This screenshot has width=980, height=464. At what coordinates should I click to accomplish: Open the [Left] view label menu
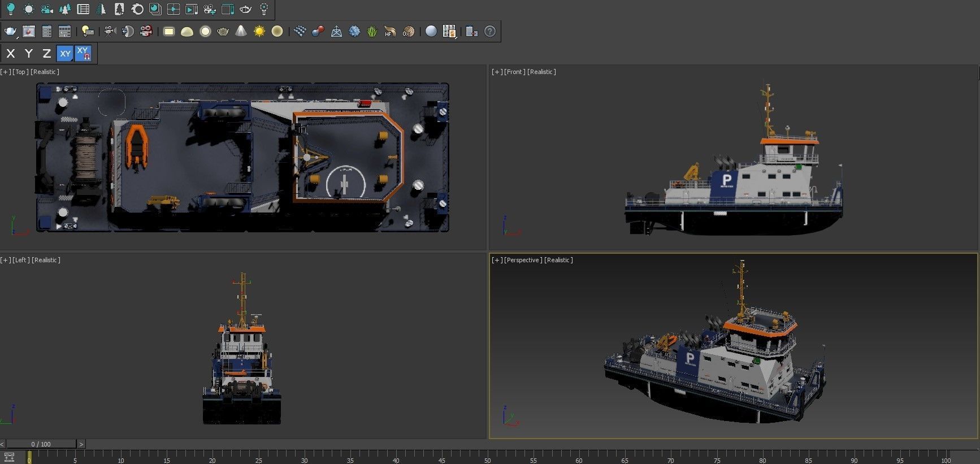[x=21, y=260]
